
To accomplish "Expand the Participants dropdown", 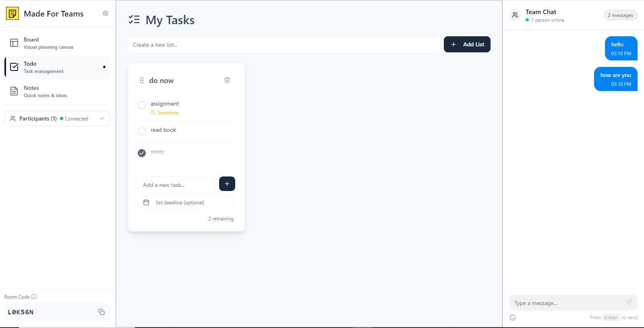I will click(x=57, y=118).
